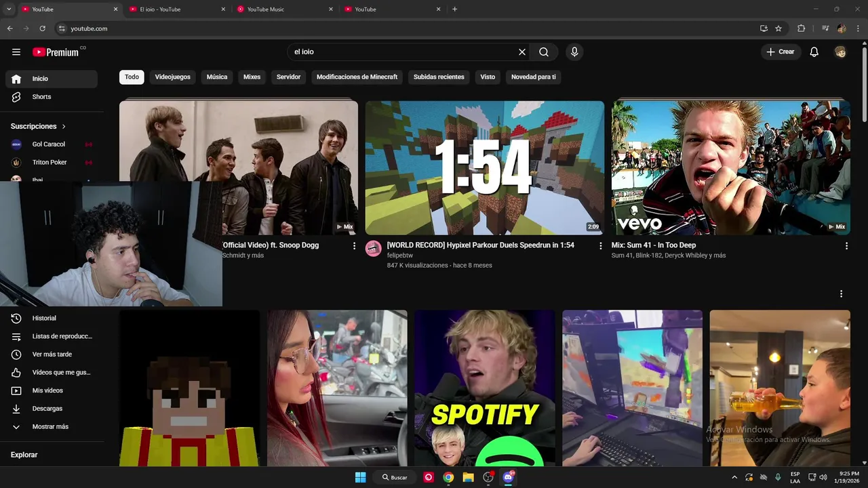Open Ver más tarde in sidebar

pos(52,354)
